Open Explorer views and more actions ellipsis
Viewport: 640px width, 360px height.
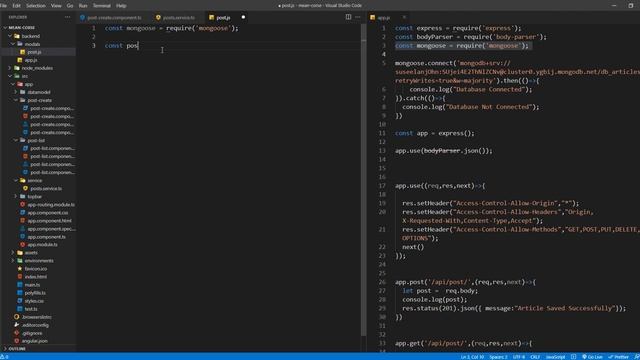[67, 17]
